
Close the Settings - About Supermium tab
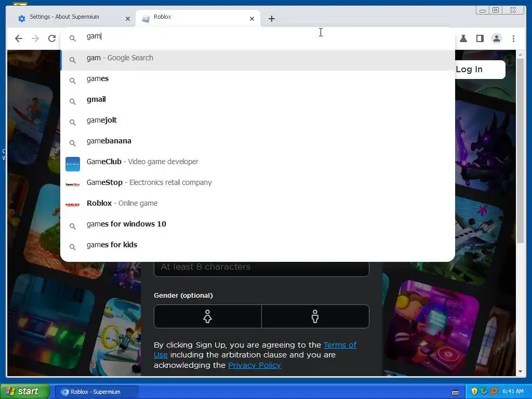click(x=128, y=19)
